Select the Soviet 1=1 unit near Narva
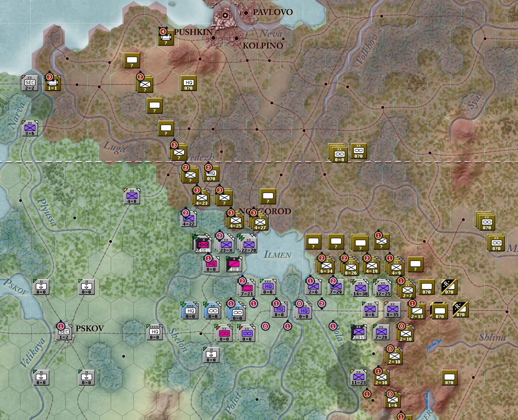The height and width of the screenshot is (420, 518). click(53, 83)
